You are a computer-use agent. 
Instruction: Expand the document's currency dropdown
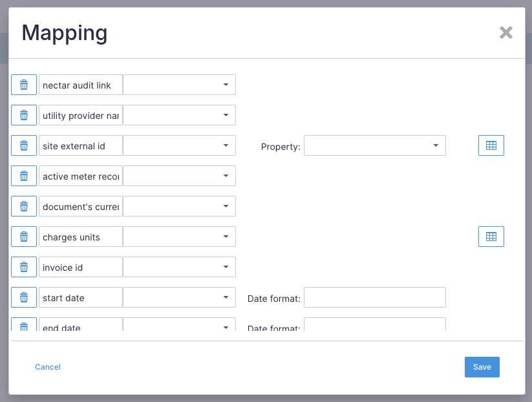coord(179,206)
